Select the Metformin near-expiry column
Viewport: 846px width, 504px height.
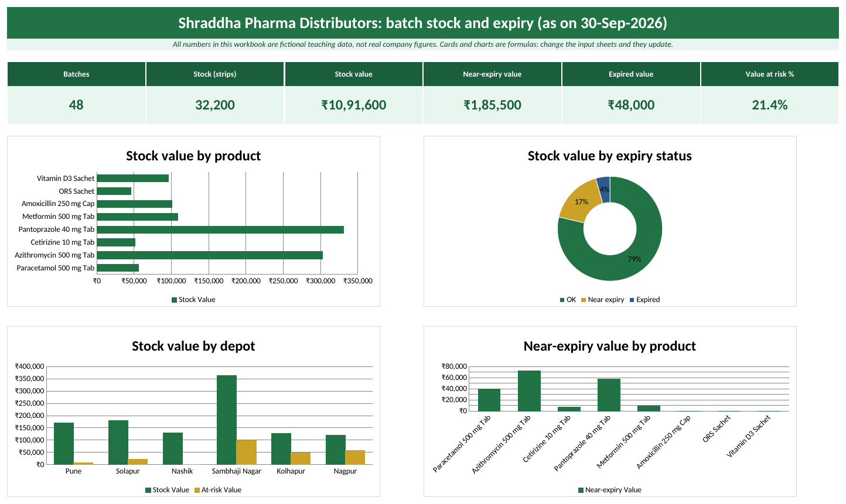click(x=649, y=409)
